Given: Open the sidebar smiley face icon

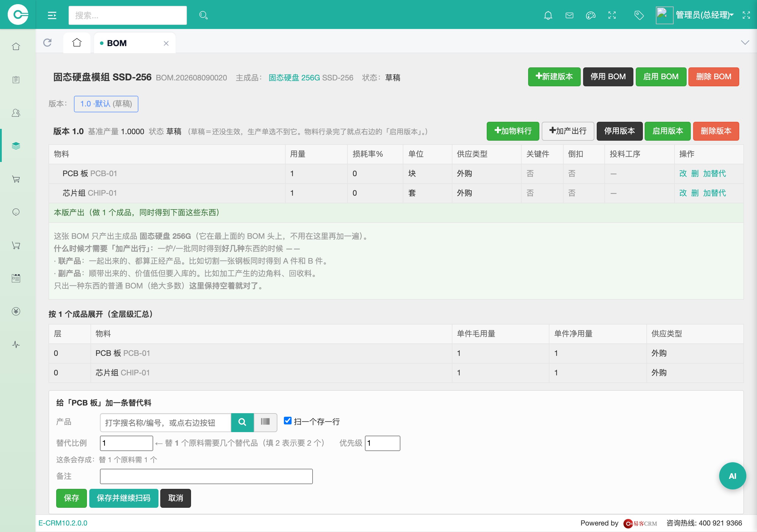Looking at the screenshot, I should (x=16, y=212).
